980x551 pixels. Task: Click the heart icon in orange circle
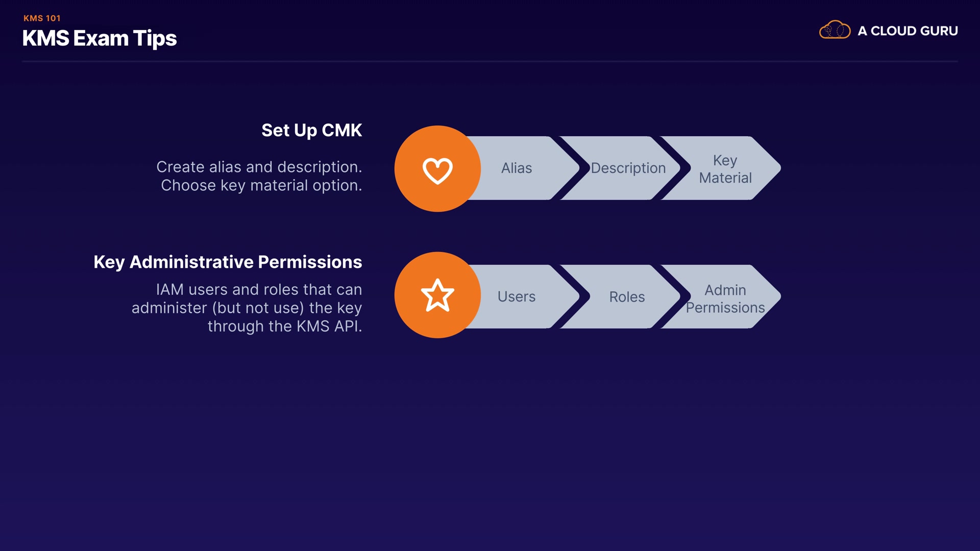point(437,169)
